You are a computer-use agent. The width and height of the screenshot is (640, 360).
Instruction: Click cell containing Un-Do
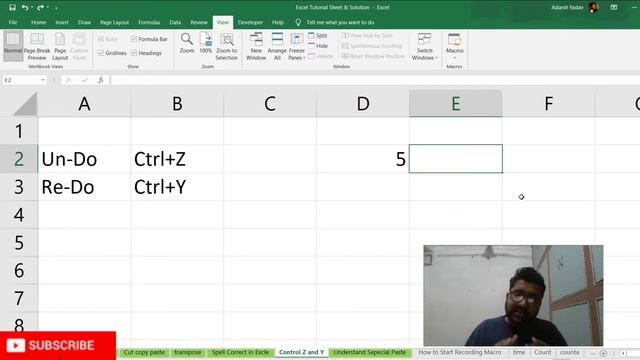pyautogui.click(x=84, y=159)
